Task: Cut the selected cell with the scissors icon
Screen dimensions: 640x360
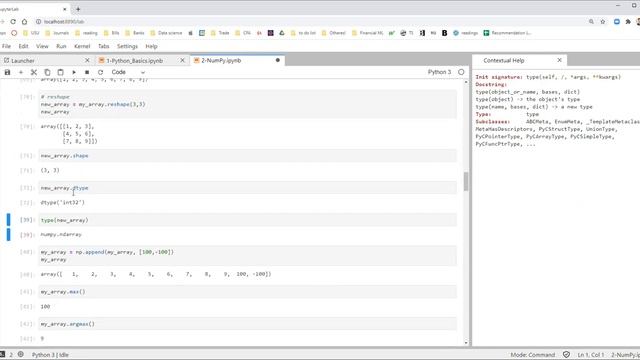Action: [34, 72]
